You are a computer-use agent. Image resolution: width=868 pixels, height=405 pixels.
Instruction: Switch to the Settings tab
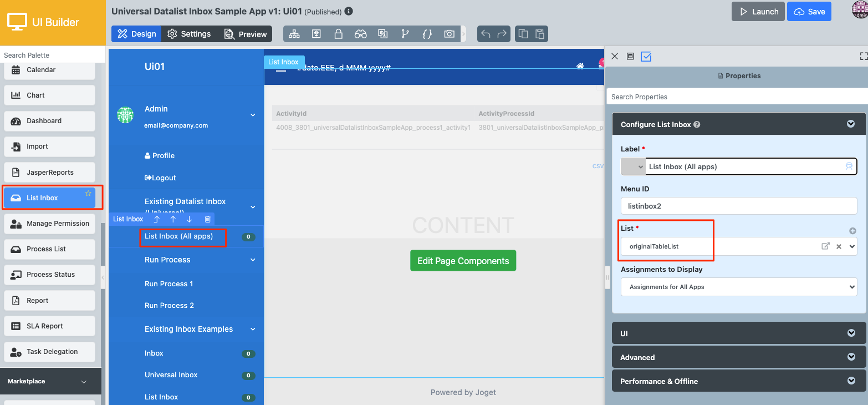pyautogui.click(x=189, y=34)
